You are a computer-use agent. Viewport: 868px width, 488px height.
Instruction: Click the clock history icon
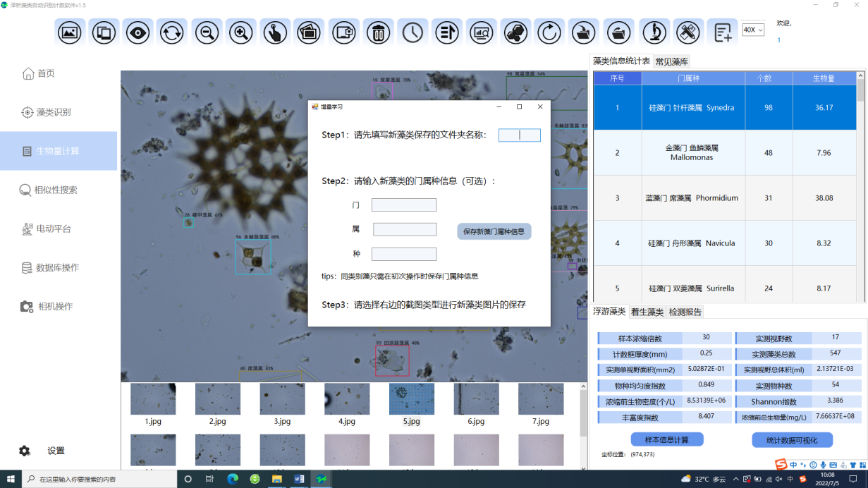pyautogui.click(x=413, y=32)
